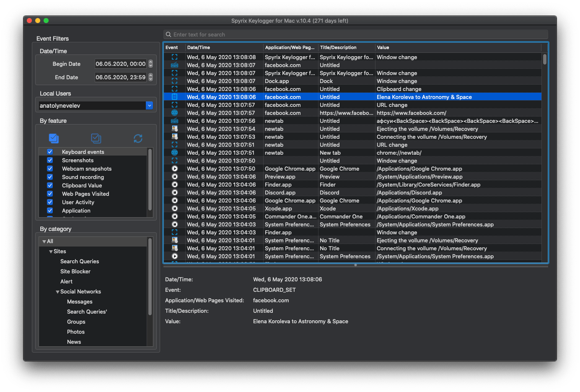Click the Begin Date stepper arrows
Image resolution: width=580 pixels, height=392 pixels.
point(151,64)
